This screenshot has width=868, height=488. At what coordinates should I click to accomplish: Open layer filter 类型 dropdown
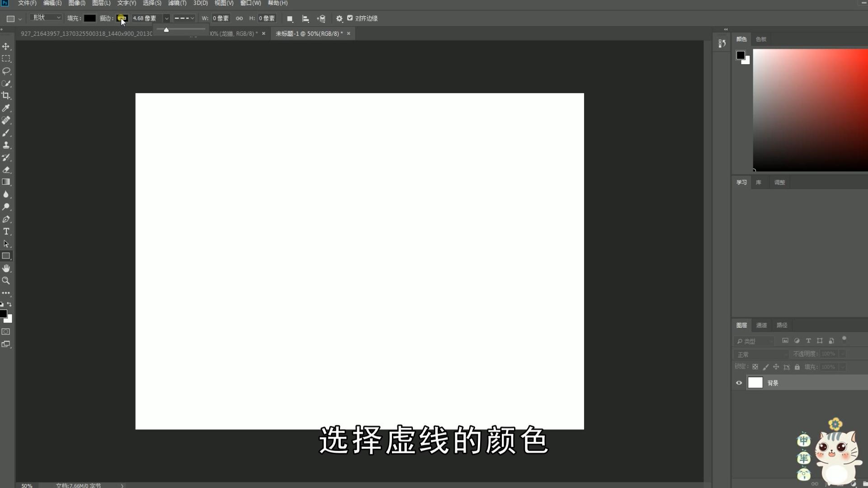coord(754,341)
